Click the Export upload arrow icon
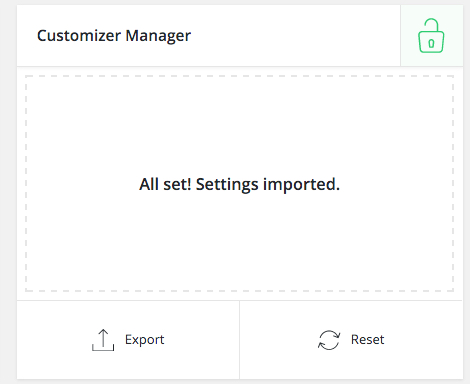The image size is (470, 384). 103,340
